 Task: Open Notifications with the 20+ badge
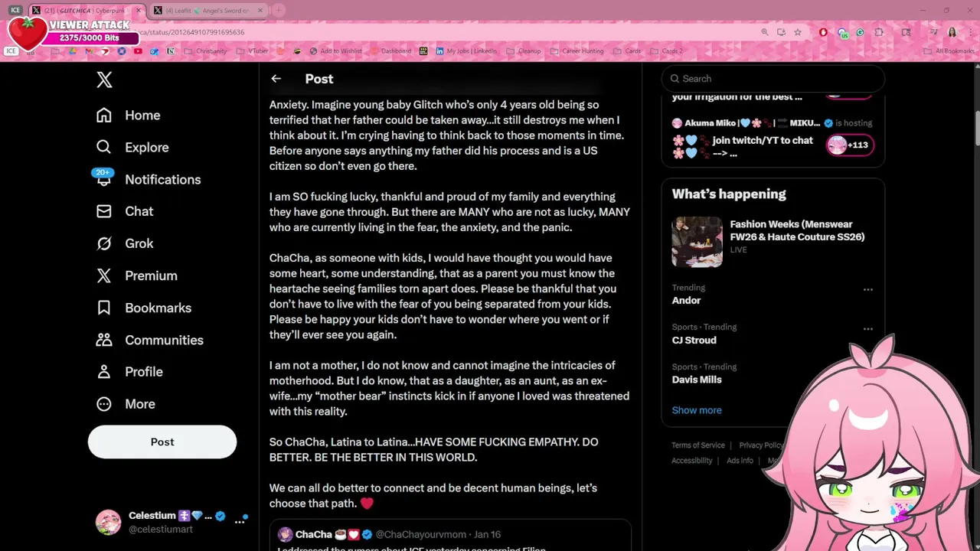[x=148, y=180]
